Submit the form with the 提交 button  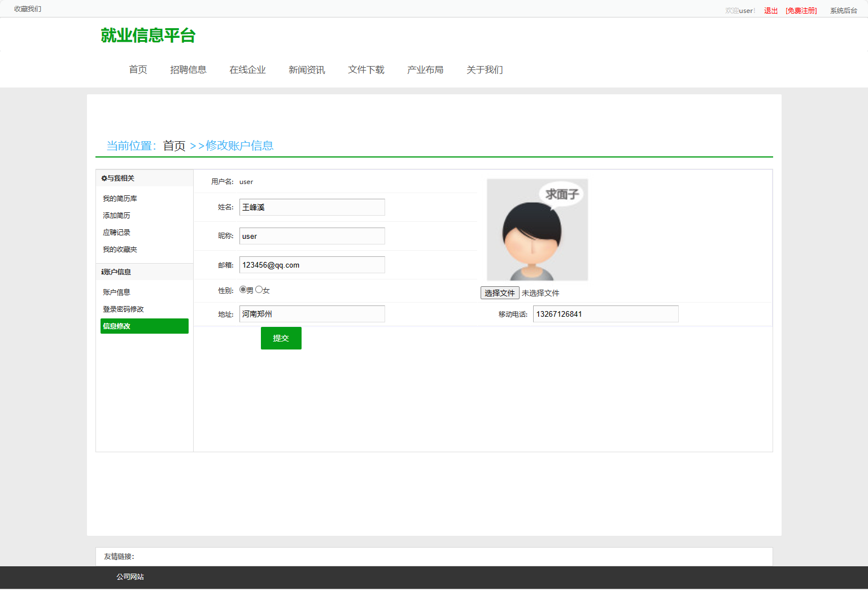[x=281, y=338]
